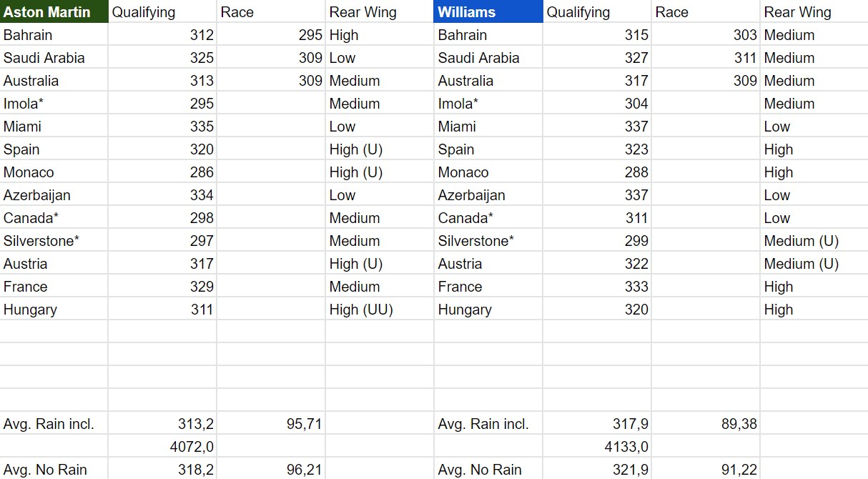868x479 pixels.
Task: Select Aston Martin Avg. No Rain label
Action: click(x=54, y=470)
